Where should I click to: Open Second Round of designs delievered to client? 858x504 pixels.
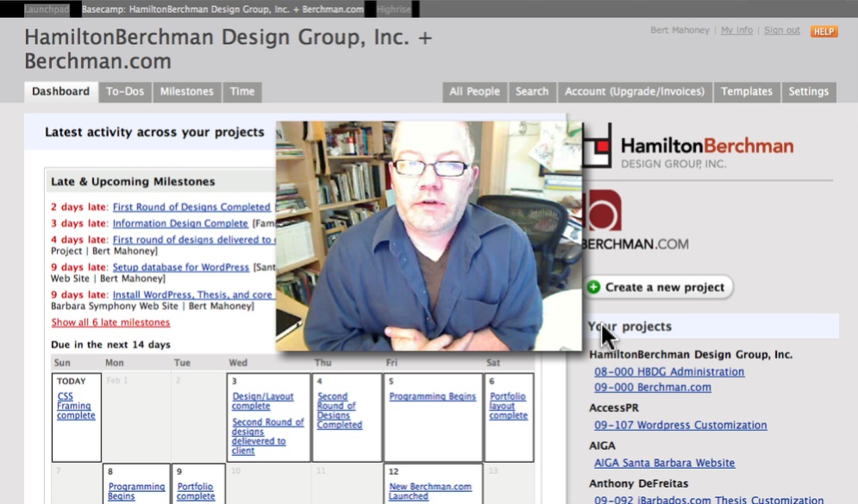point(267,436)
